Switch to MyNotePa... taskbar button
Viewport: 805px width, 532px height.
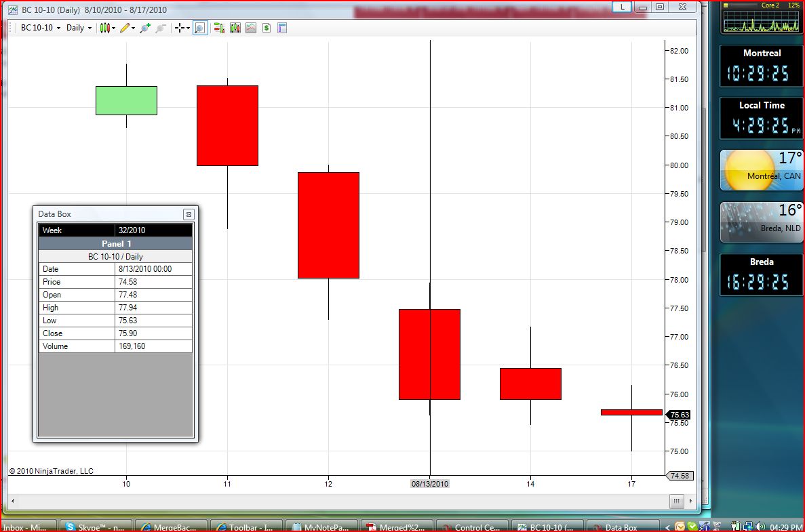tap(322, 527)
